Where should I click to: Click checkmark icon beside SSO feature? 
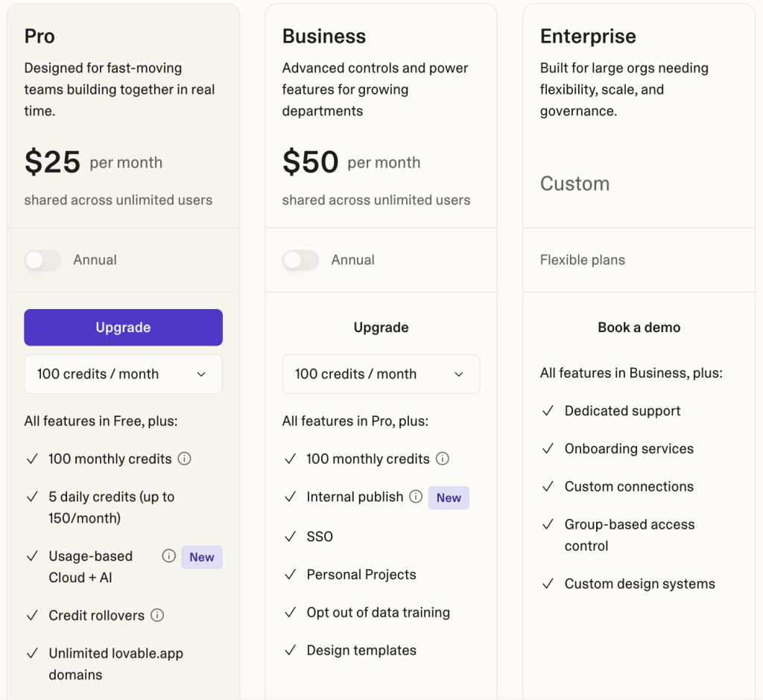291,536
